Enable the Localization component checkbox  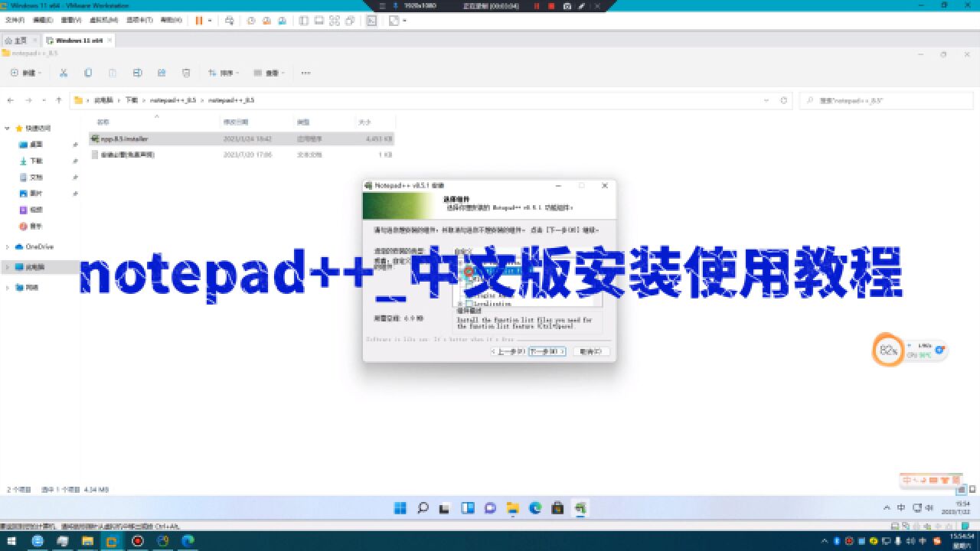[x=470, y=305]
